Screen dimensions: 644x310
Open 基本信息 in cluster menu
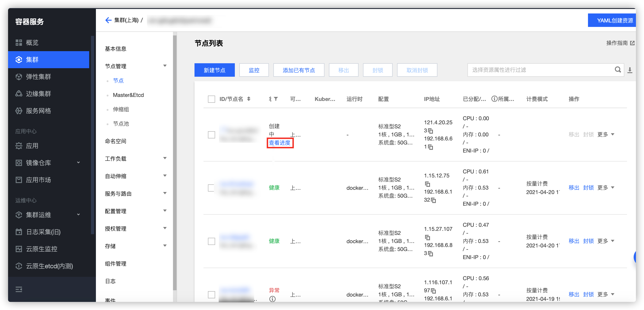(x=115, y=49)
